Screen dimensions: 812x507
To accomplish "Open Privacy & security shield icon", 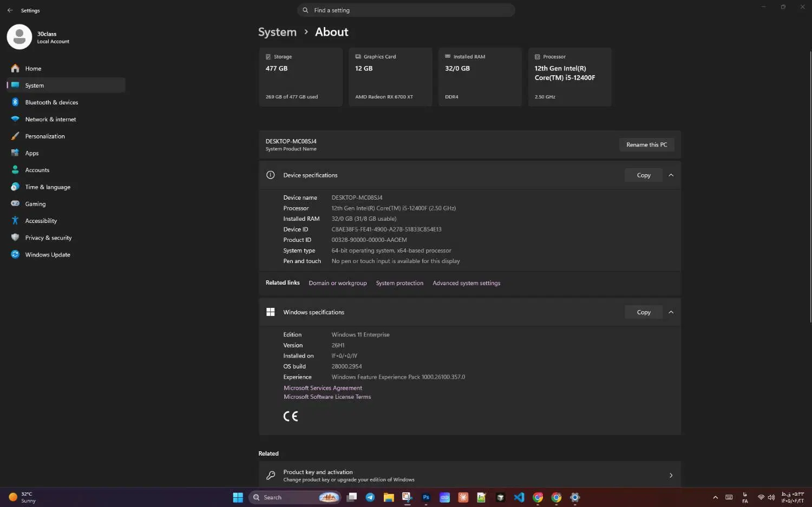I will click(15, 238).
